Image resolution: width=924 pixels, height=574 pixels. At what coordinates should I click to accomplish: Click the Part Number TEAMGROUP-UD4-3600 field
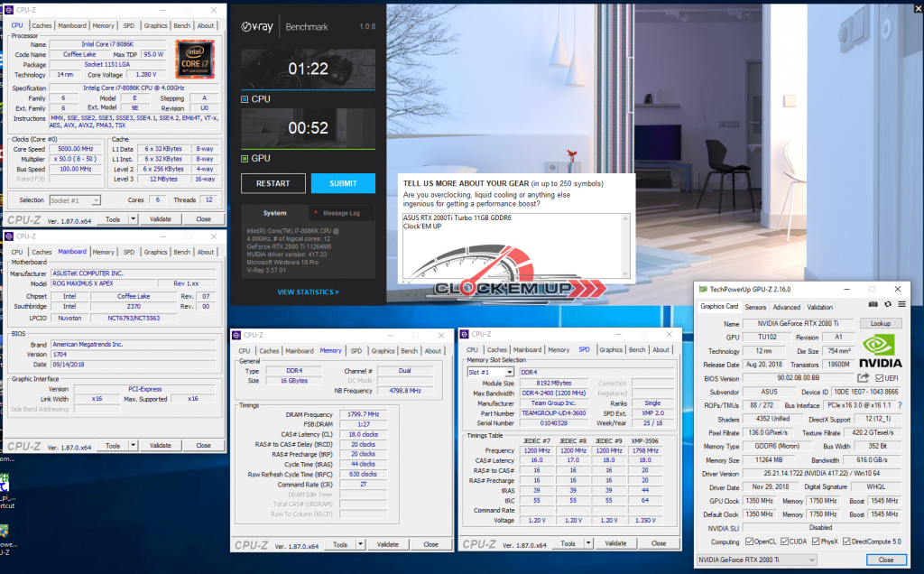point(553,413)
